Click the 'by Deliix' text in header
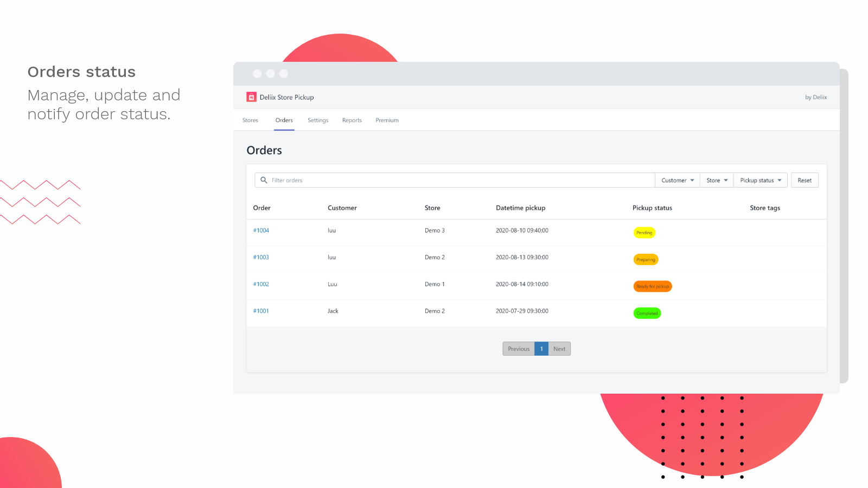Screen dimensions: 868x488 tap(816, 98)
